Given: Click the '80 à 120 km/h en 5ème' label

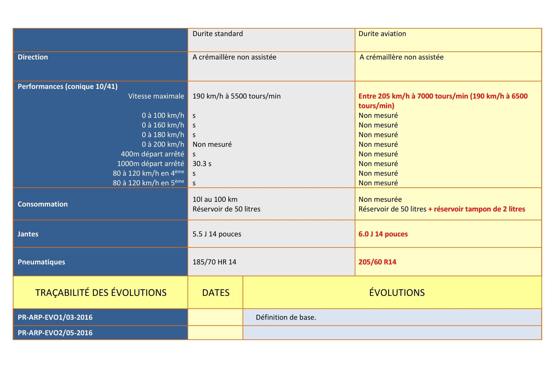Looking at the screenshot, I should (x=149, y=183).
